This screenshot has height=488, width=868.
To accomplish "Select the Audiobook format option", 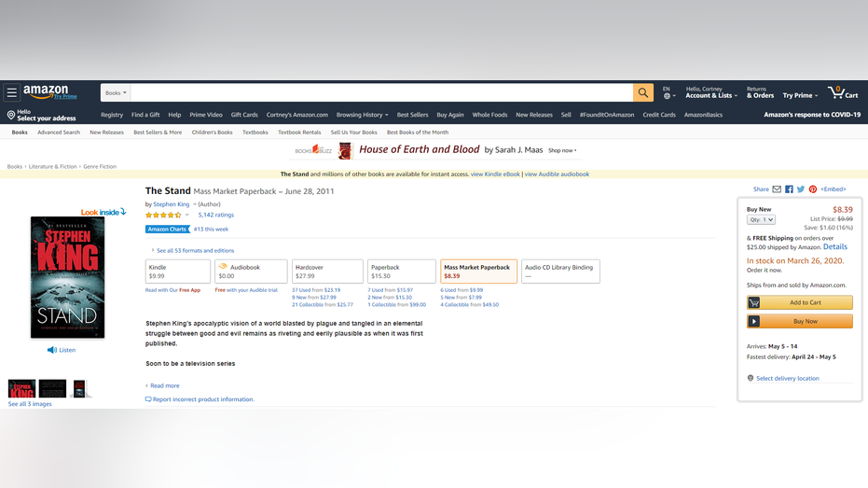I will pyautogui.click(x=252, y=272).
